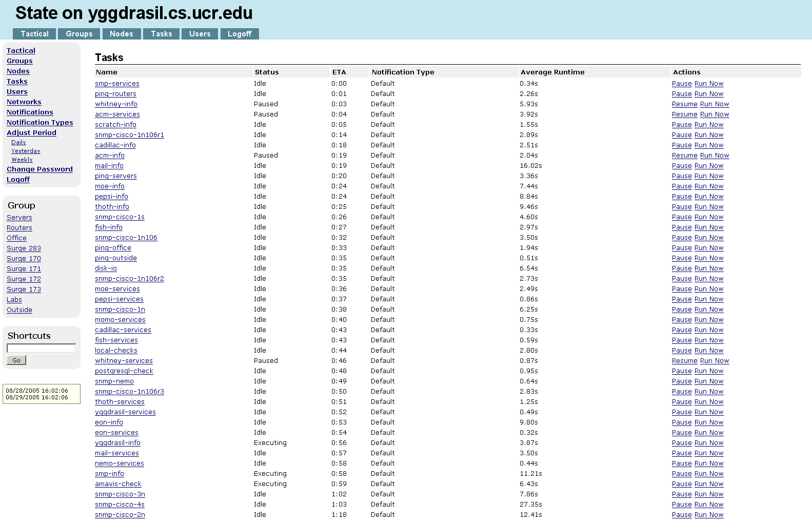
Task: Select Yesterday period link
Action: pos(26,151)
